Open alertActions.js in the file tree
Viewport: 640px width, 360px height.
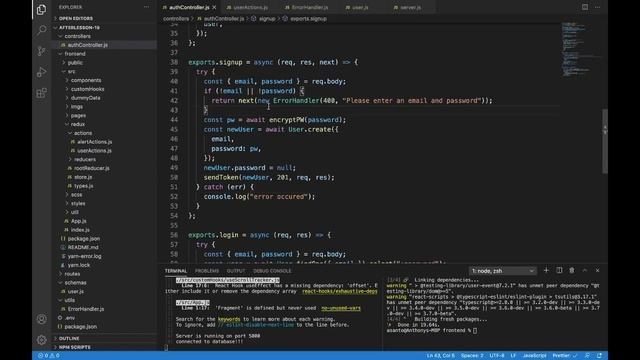tap(94, 142)
